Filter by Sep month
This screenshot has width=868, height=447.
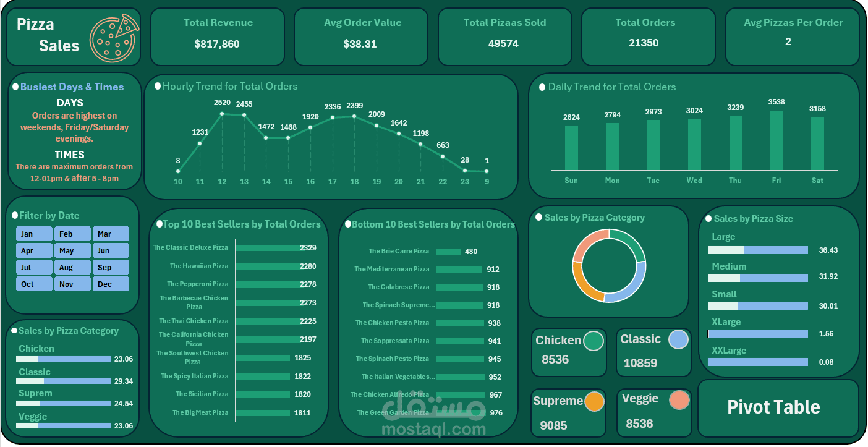click(111, 267)
